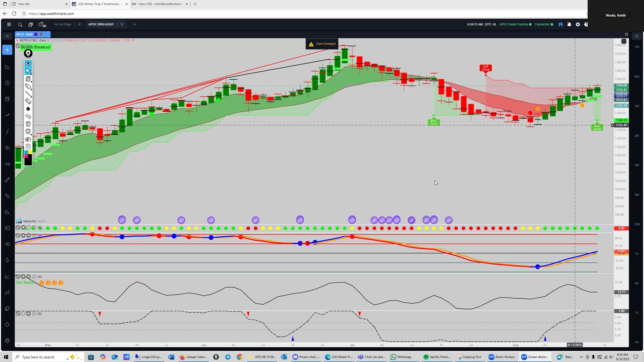
Task: Select the tag label tool in palette
Action: tap(28, 86)
